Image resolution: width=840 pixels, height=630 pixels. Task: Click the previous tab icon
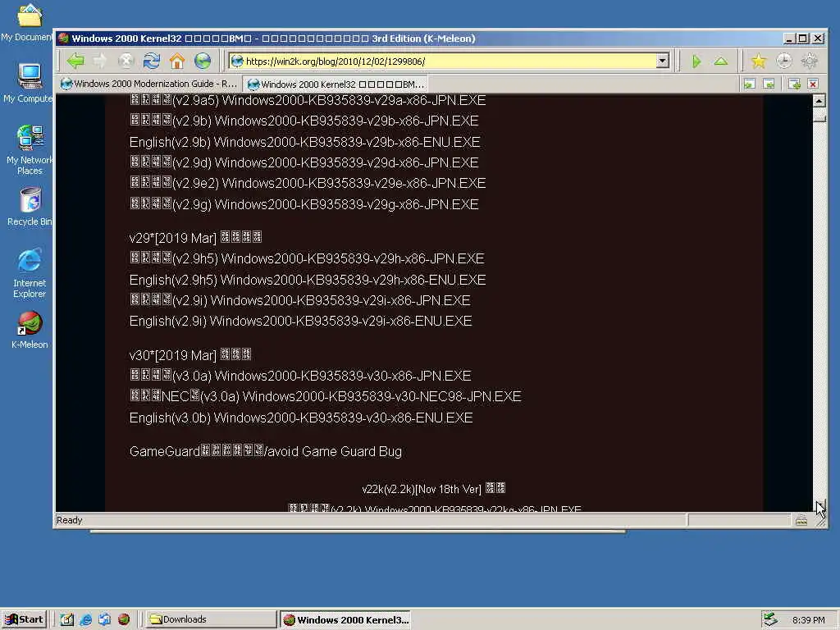tap(750, 84)
